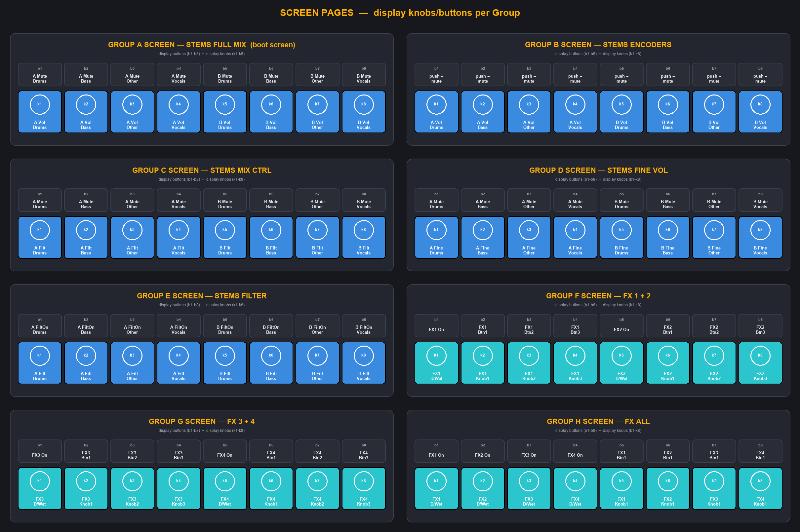
Task: Click k1 A Filt Drums knob in Group C
Action: point(40,237)
